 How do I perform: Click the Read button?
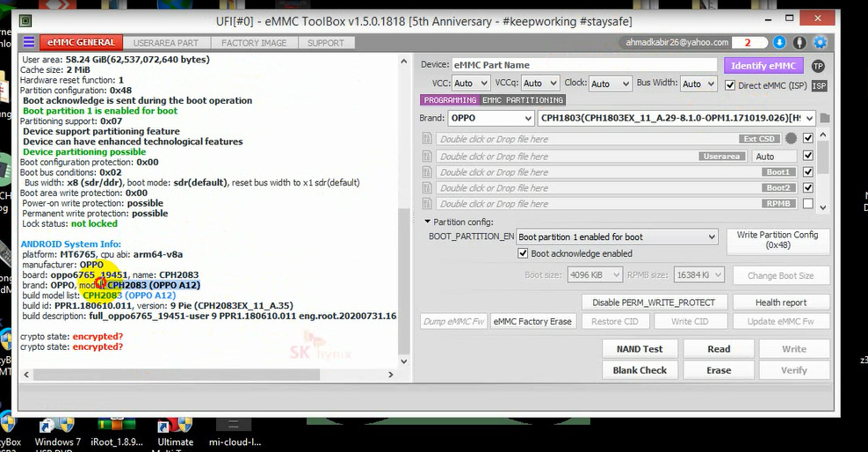719,349
